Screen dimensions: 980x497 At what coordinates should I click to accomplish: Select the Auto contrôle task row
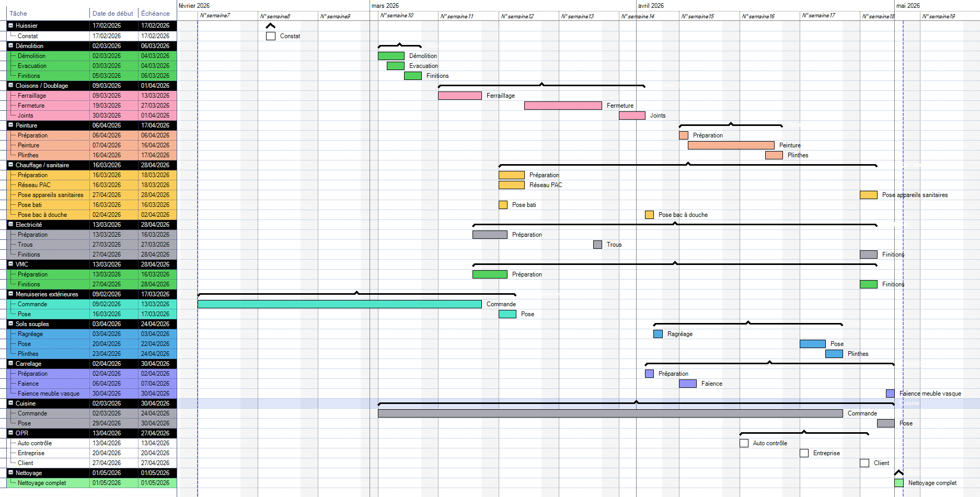coord(92,443)
